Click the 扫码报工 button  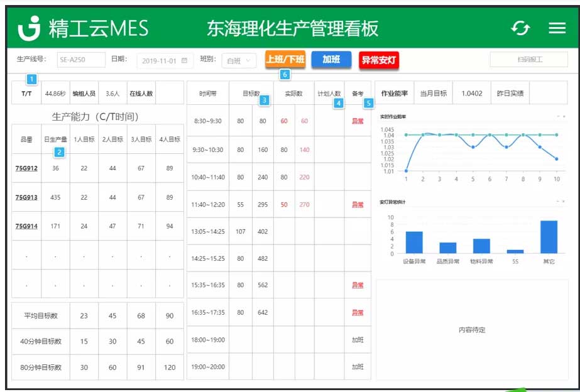tap(529, 60)
